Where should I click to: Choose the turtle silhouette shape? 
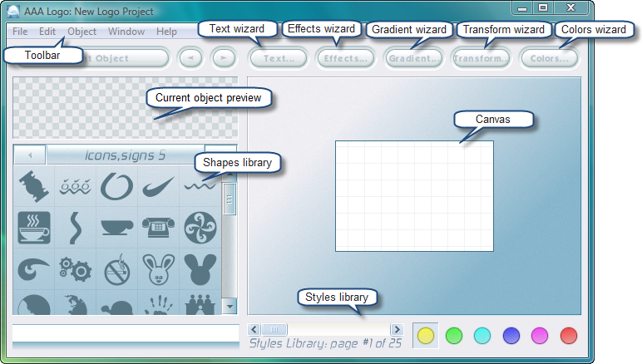pyautogui.click(x=117, y=307)
